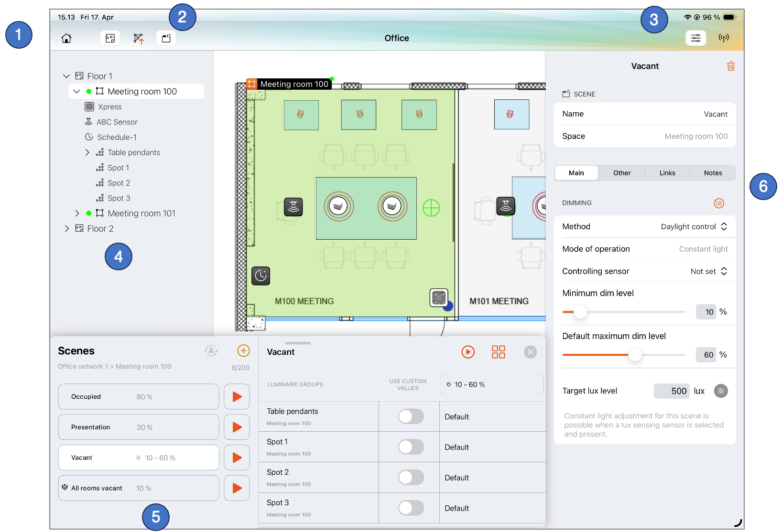
Task: Select the ABC Sensor tree item
Action: [117, 122]
